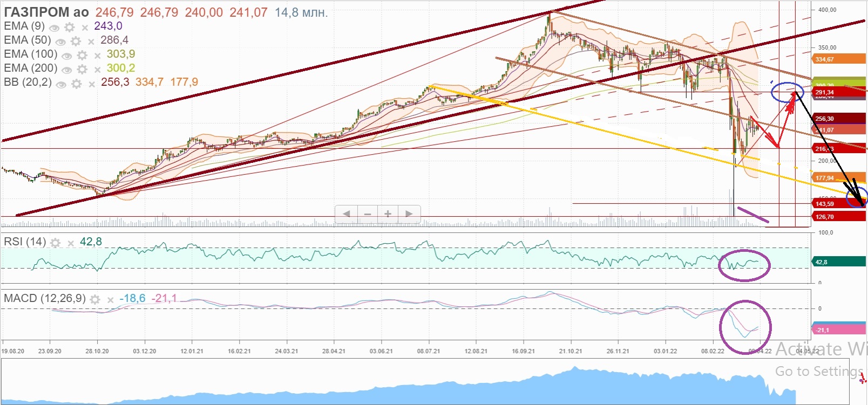Click the 240,00 low price value in header
Viewport: 868px width, 405px height.
pyautogui.click(x=204, y=12)
